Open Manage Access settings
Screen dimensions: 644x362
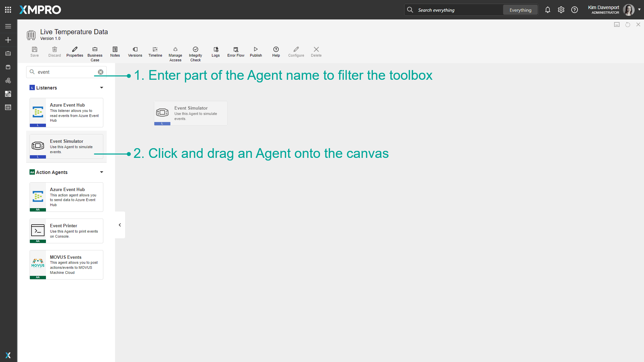point(175,53)
